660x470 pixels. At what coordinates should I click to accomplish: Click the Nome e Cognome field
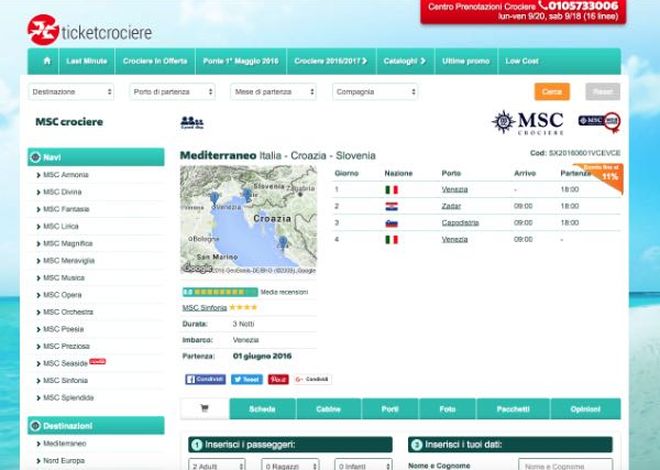565,465
